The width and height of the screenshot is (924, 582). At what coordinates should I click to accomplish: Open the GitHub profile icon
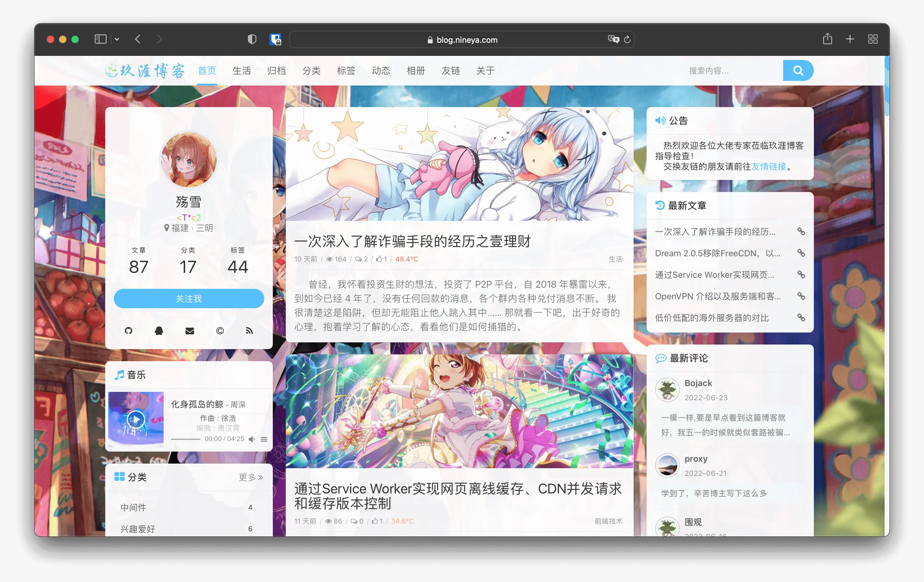(x=129, y=331)
